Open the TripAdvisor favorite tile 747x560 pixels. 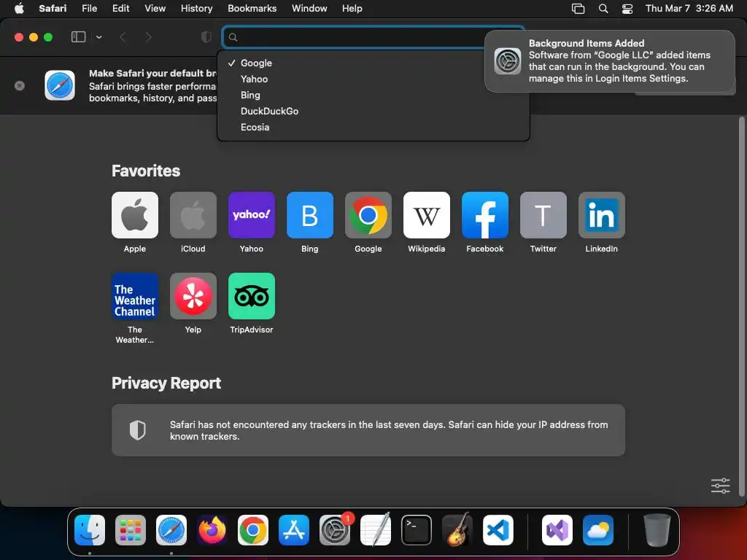(252, 296)
